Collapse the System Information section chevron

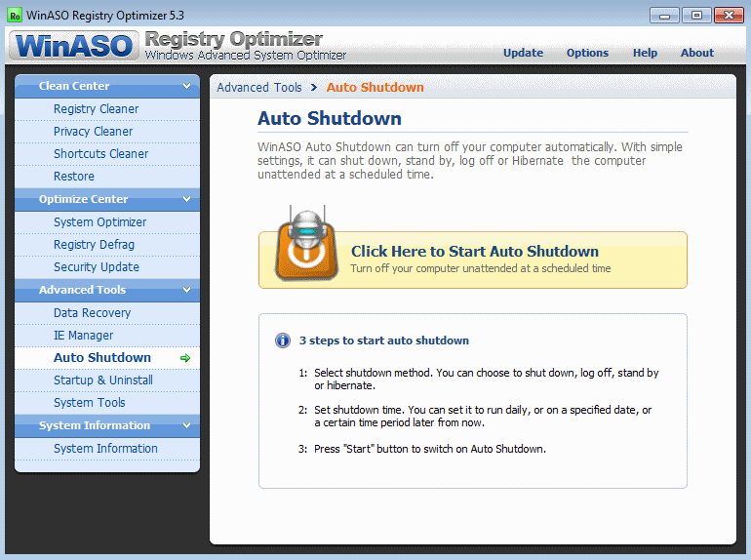pos(187,425)
